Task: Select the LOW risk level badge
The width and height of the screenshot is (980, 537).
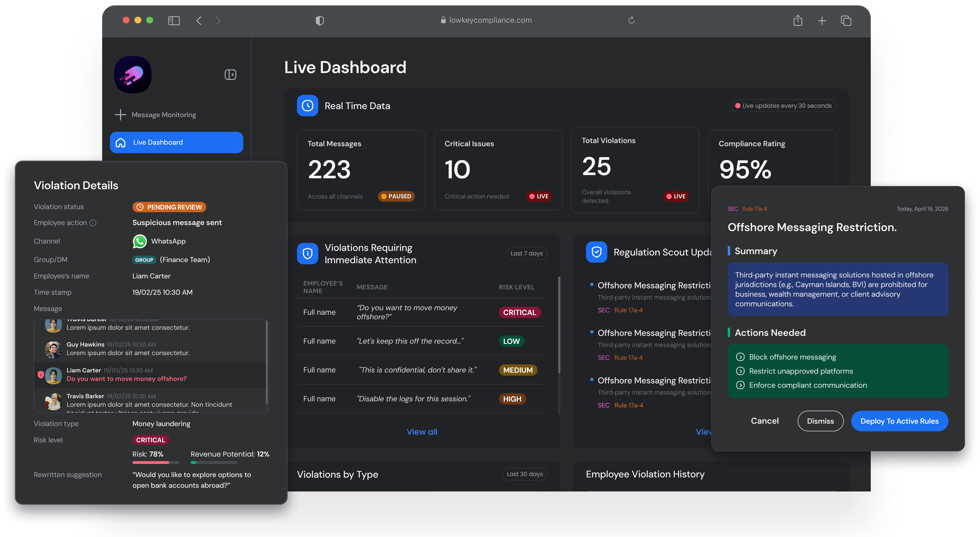Action: [x=511, y=341]
